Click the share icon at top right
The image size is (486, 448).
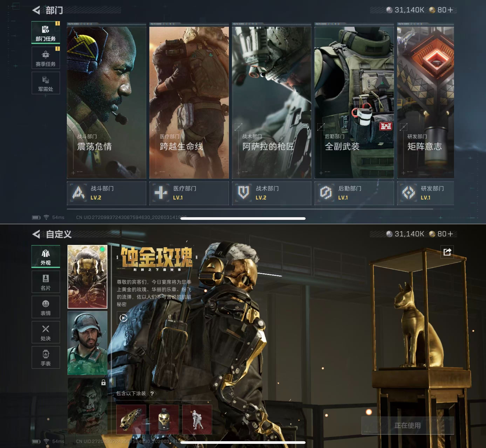tap(447, 252)
